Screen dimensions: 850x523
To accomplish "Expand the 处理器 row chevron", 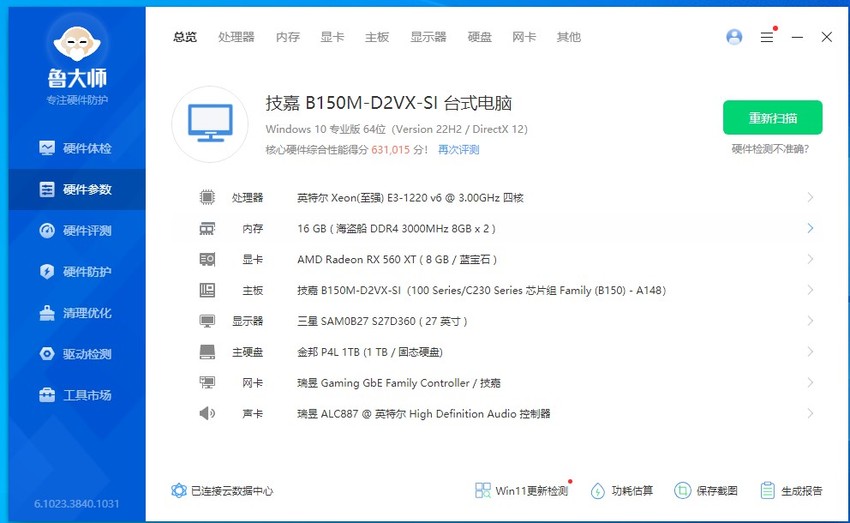I will click(810, 197).
